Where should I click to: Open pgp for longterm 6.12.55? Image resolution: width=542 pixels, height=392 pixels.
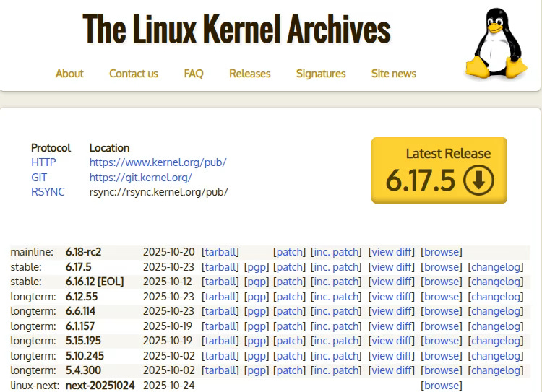click(x=257, y=297)
